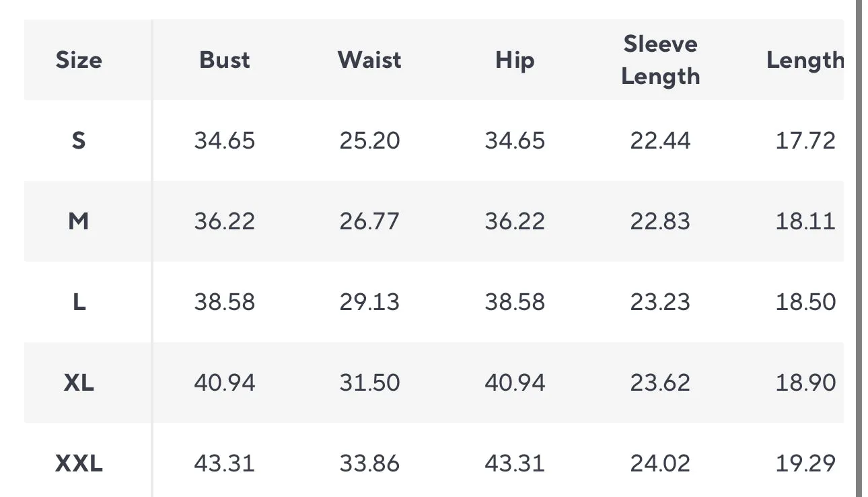This screenshot has width=868, height=497.
Task: Click the XXL waist value 33.86
Action: click(x=369, y=463)
